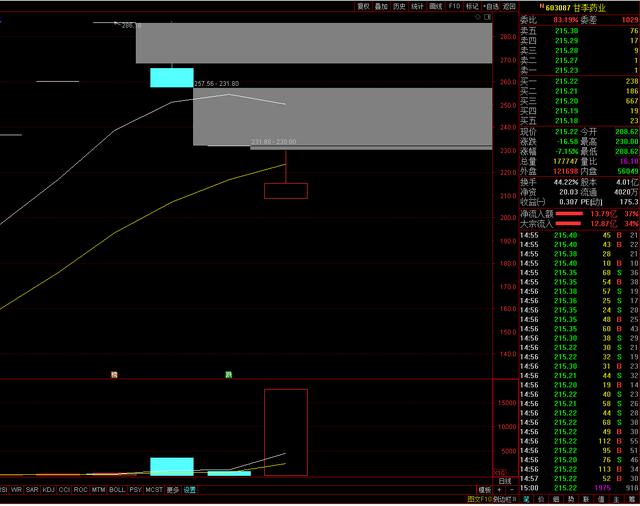Click the stock code 603087 title
This screenshot has width=640, height=506.
point(558,8)
